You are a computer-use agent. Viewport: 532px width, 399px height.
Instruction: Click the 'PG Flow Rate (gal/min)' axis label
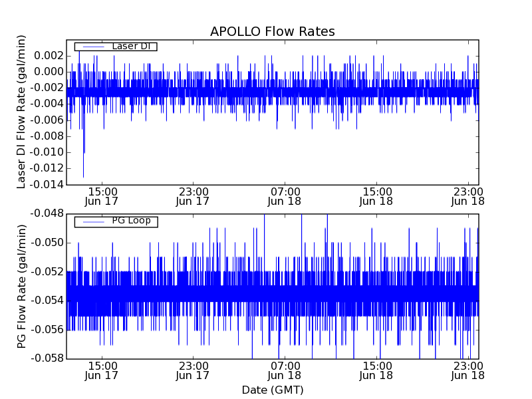(21, 287)
